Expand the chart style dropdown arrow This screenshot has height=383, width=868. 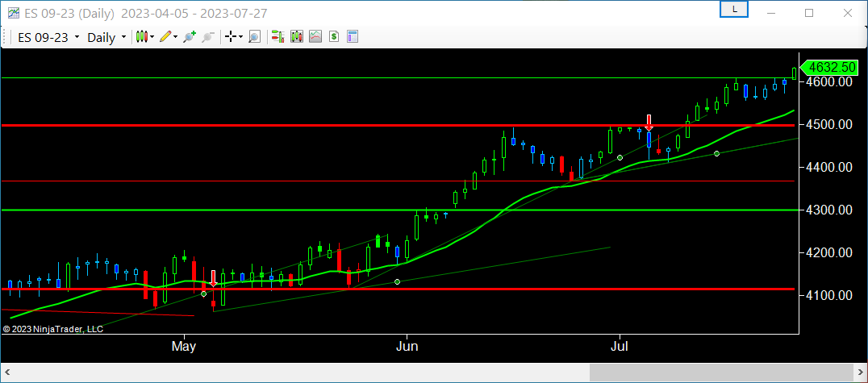pyautogui.click(x=152, y=37)
